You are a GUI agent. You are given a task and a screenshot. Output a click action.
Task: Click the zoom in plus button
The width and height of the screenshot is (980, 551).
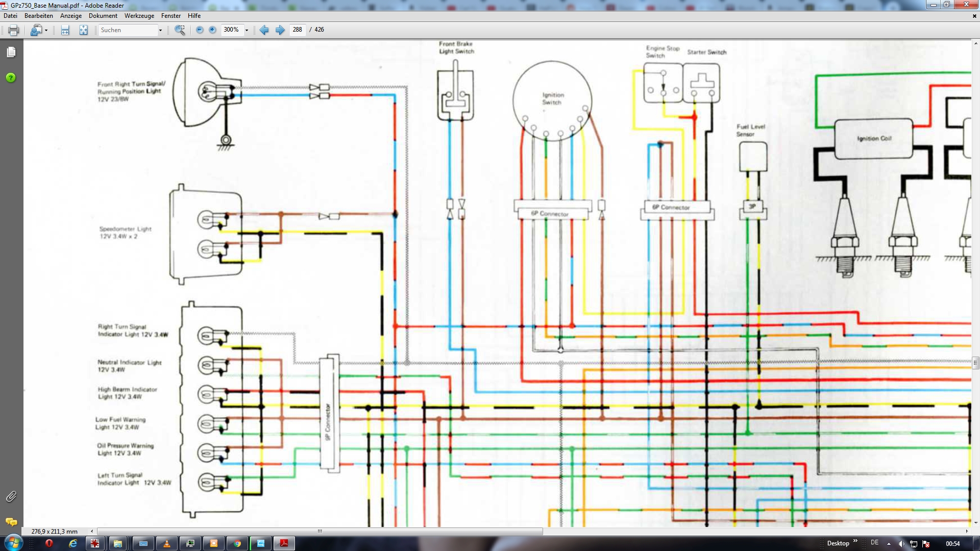pyautogui.click(x=212, y=30)
